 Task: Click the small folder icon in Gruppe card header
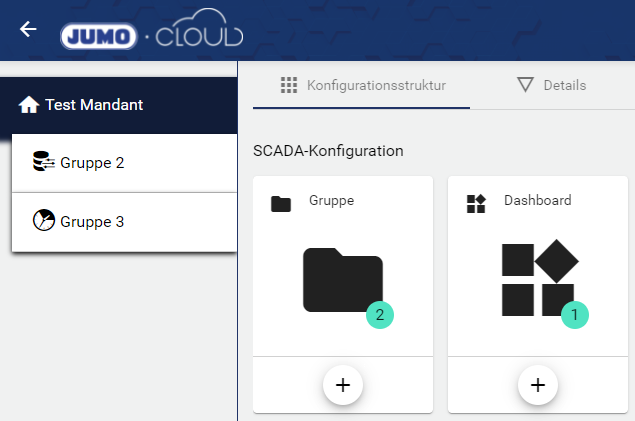tap(281, 204)
